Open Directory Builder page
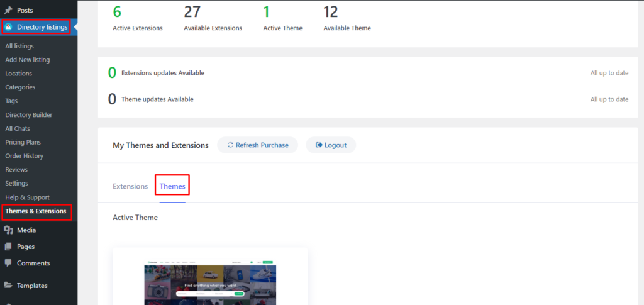 pos(29,115)
